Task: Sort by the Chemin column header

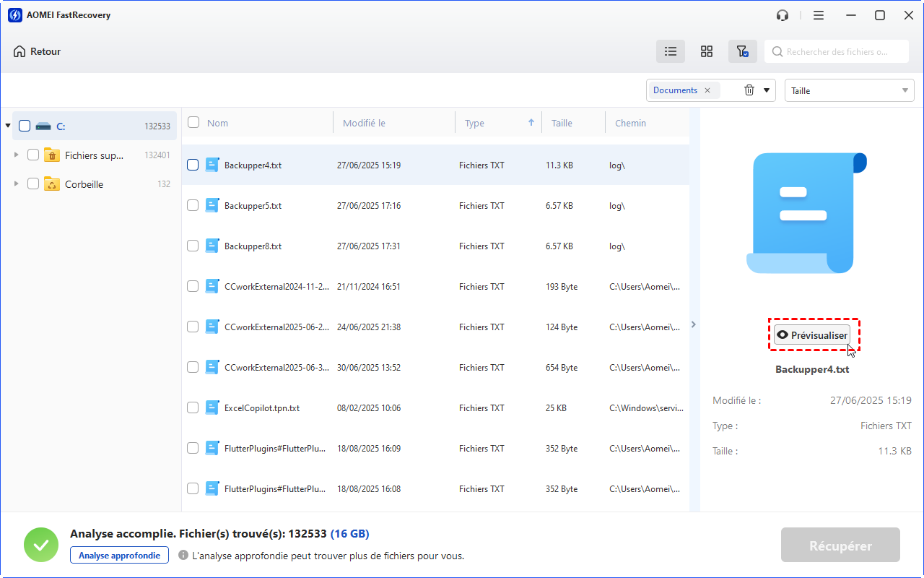Action: [631, 123]
